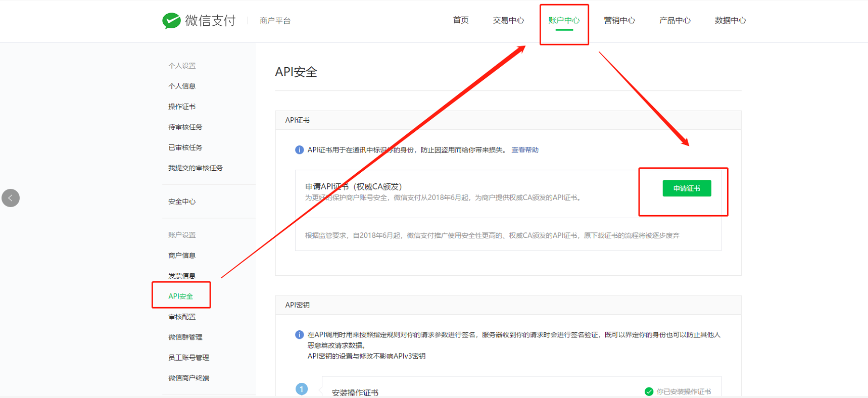868x398 pixels.
Task: Open the 交易中心 tab
Action: pyautogui.click(x=508, y=20)
